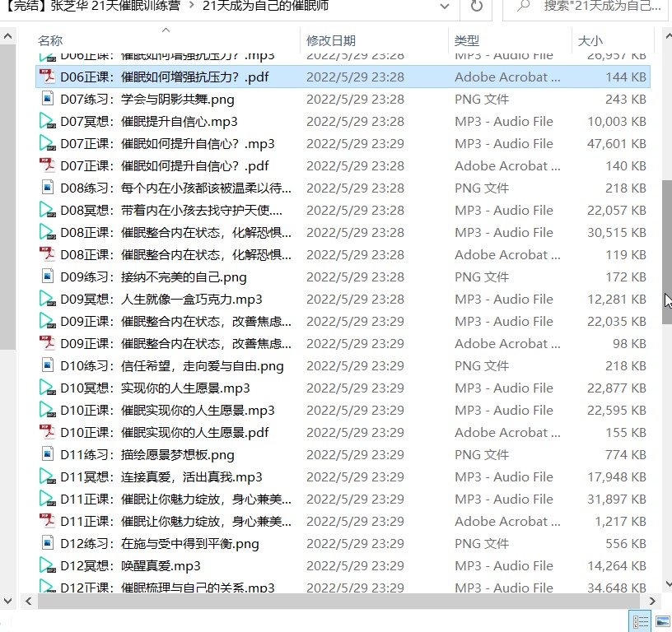Click file name D07冥想：催眠提升自信心.mp3

(x=149, y=122)
